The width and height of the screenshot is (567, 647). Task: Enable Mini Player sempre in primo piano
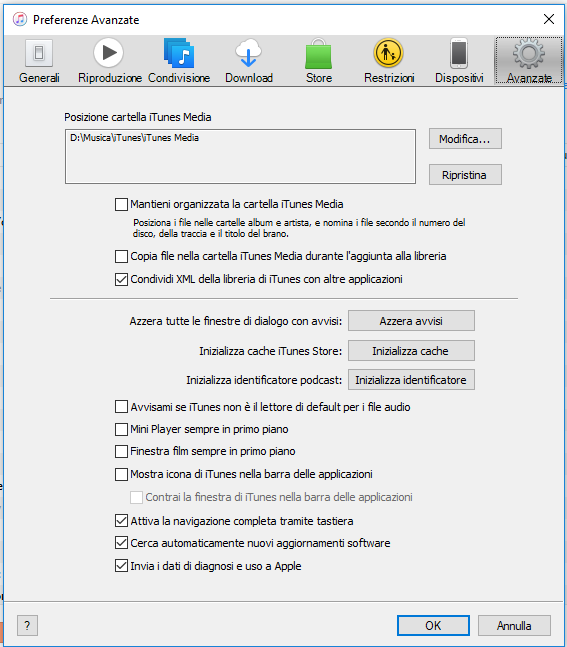pos(121,429)
